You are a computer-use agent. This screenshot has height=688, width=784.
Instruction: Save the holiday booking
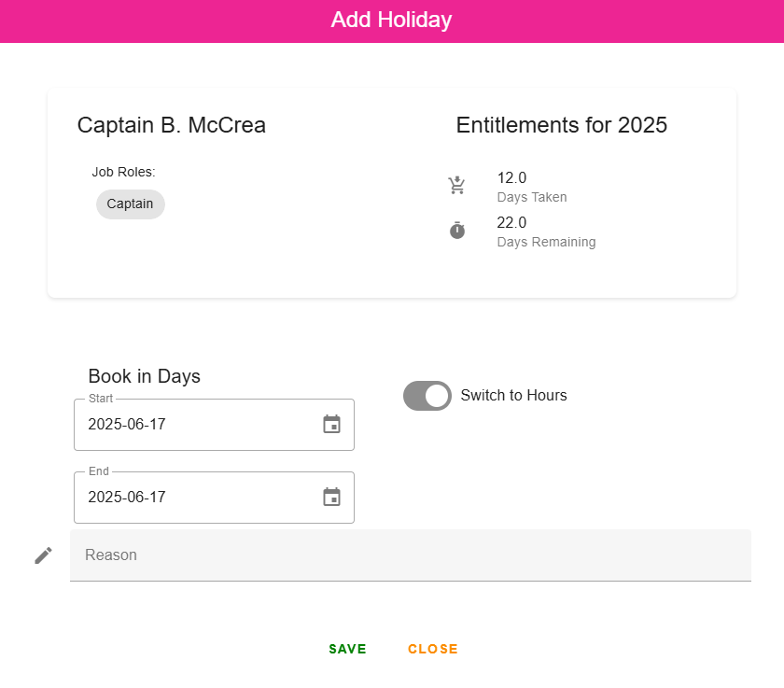[x=347, y=650]
